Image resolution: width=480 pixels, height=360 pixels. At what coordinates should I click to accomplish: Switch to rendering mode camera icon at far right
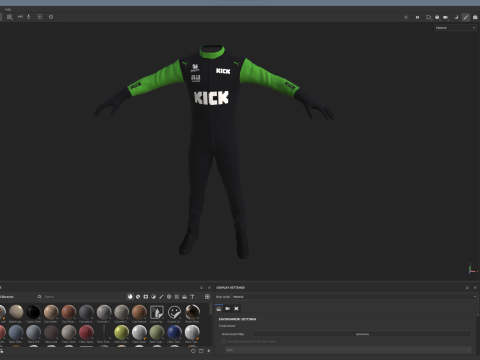pos(475,17)
